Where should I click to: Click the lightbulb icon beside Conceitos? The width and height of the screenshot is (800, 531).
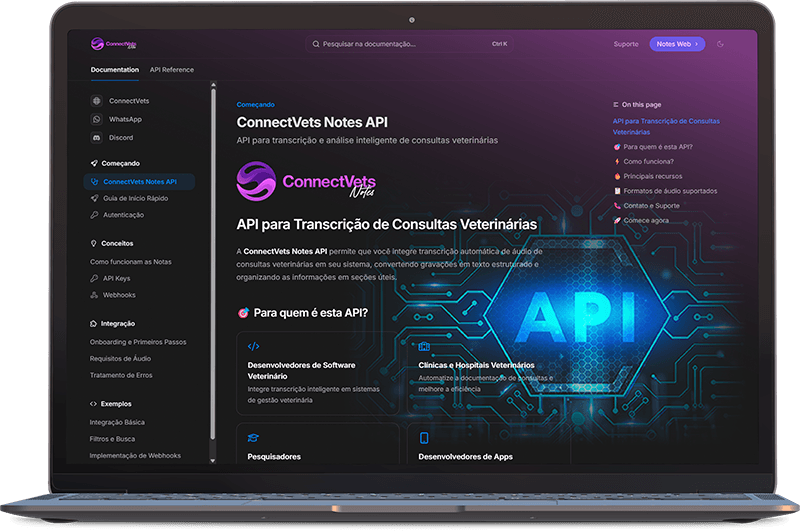(x=93, y=243)
